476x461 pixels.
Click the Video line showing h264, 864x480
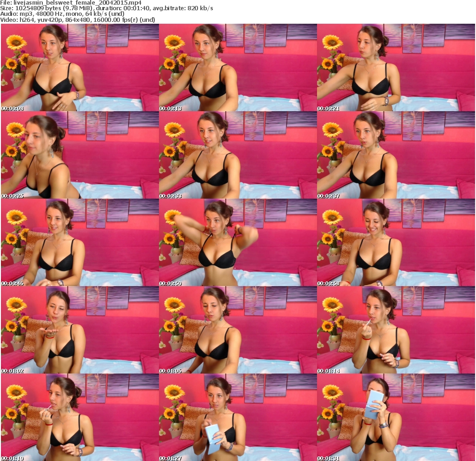[x=78, y=20]
